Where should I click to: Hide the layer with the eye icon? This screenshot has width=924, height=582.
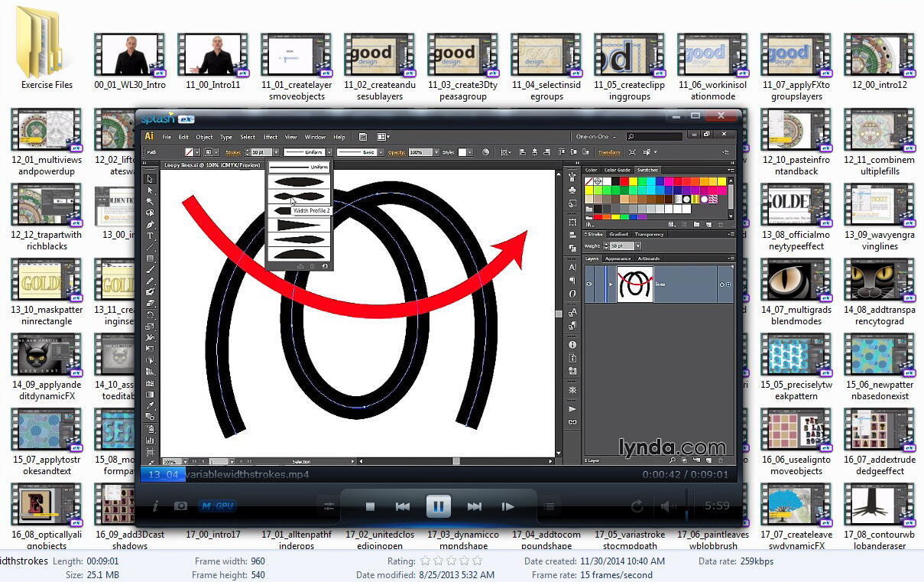click(x=589, y=284)
